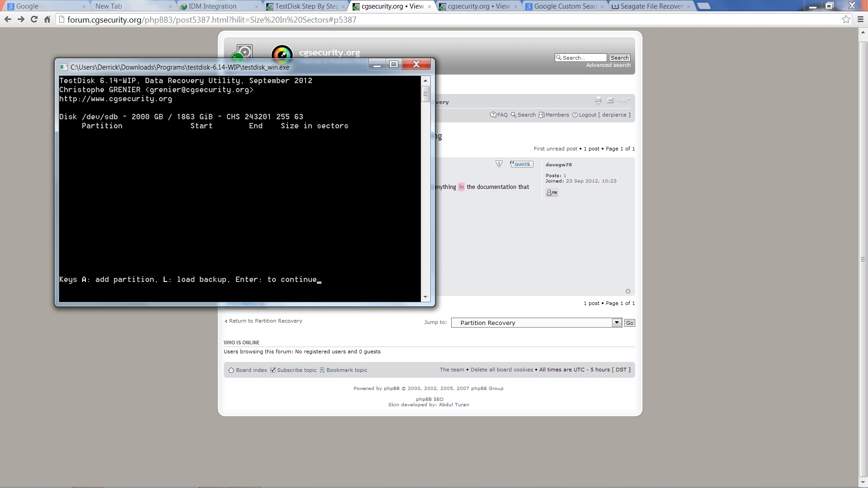
Task: Open the Board index link
Action: click(248, 370)
